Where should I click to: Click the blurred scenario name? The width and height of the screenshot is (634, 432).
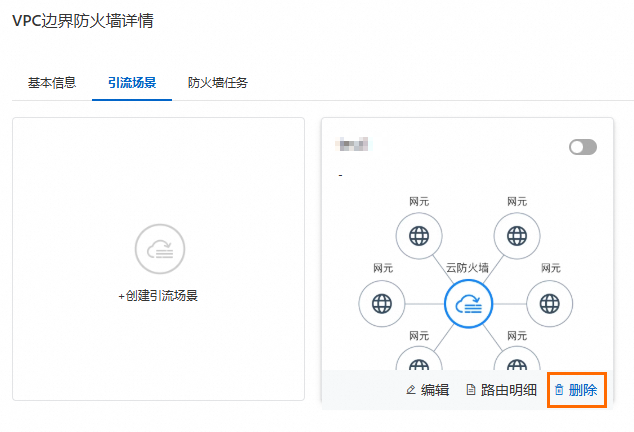tap(352, 144)
